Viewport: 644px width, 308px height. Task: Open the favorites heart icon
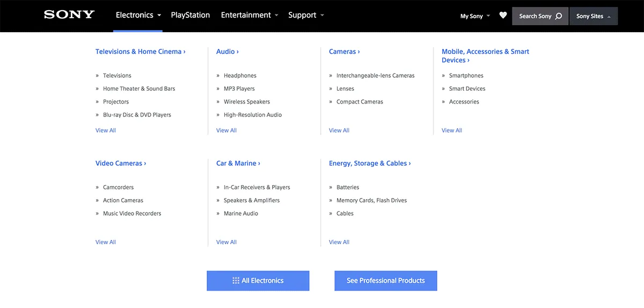pos(503,16)
